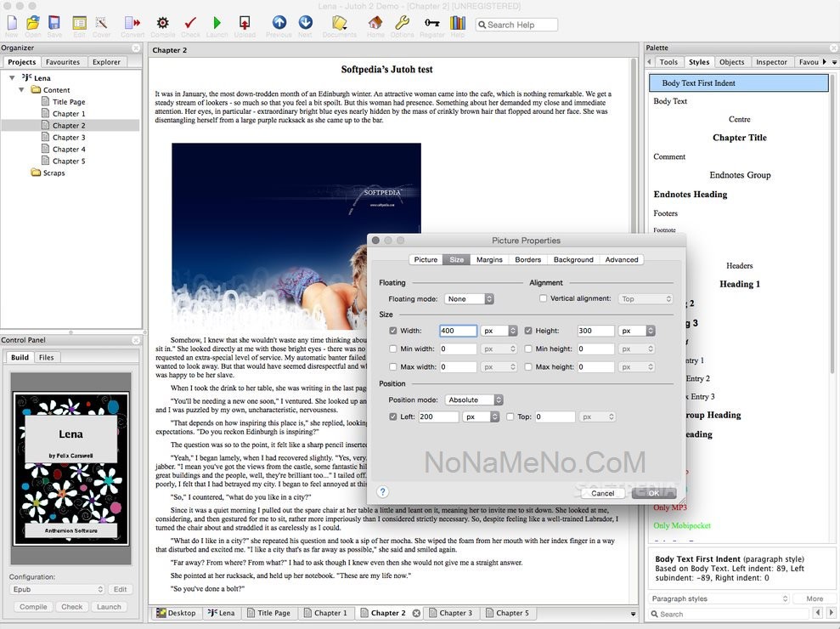This screenshot has height=629, width=840.
Task: Click Cancel in Picture Properties dialog
Action: point(602,493)
